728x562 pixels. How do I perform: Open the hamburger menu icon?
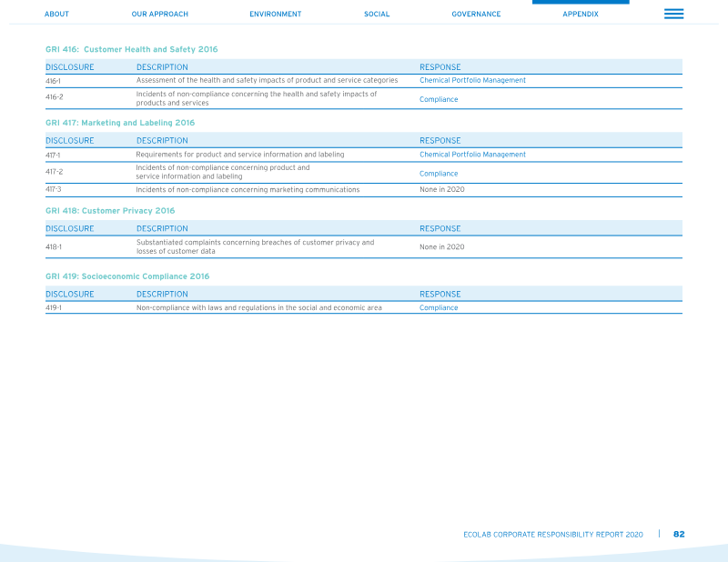(x=673, y=14)
